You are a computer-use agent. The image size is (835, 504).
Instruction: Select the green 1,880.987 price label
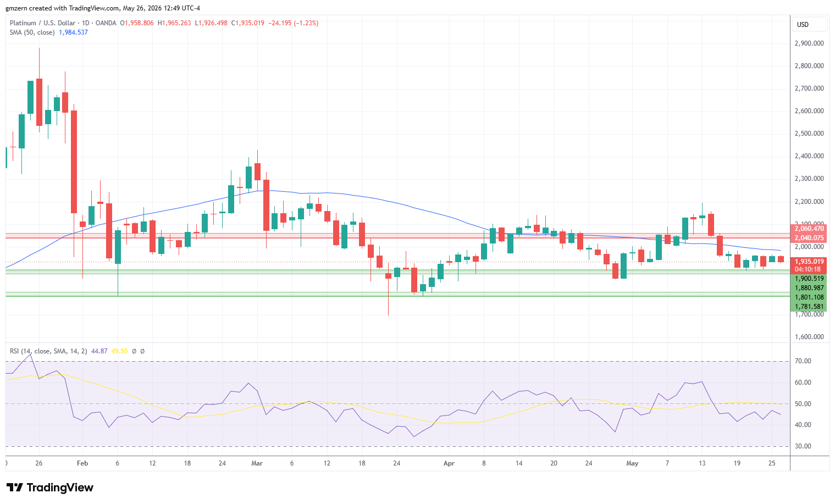(809, 288)
